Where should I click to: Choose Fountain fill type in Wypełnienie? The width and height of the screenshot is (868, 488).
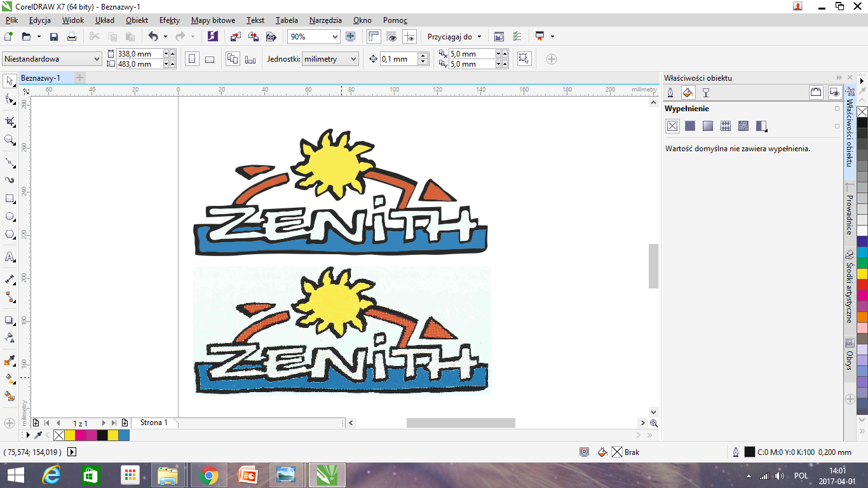click(x=708, y=126)
